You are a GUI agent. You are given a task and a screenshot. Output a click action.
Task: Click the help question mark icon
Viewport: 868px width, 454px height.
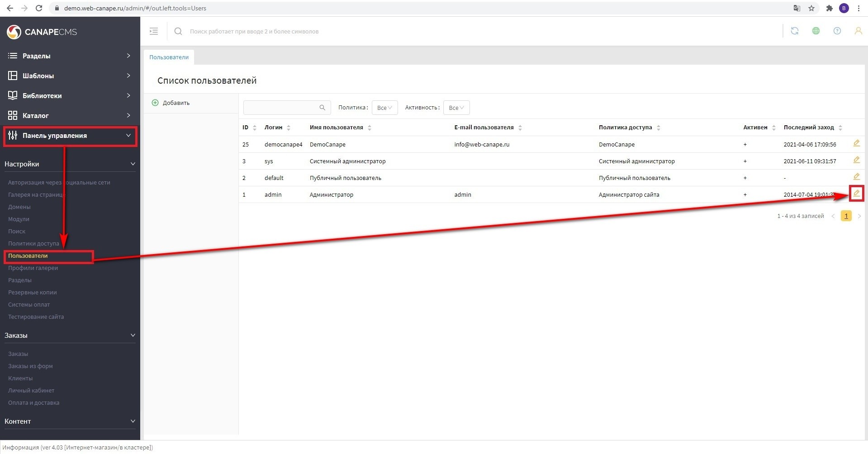pyautogui.click(x=837, y=31)
